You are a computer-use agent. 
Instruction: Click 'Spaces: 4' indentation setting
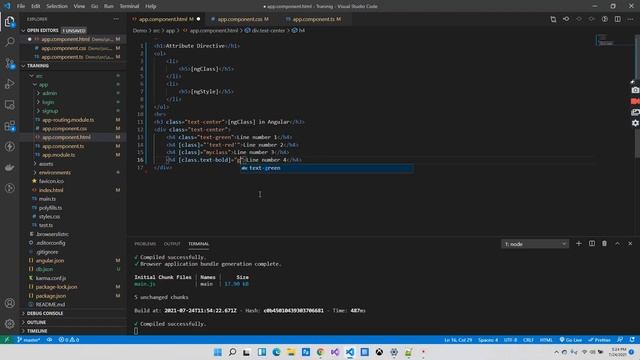coord(488,340)
